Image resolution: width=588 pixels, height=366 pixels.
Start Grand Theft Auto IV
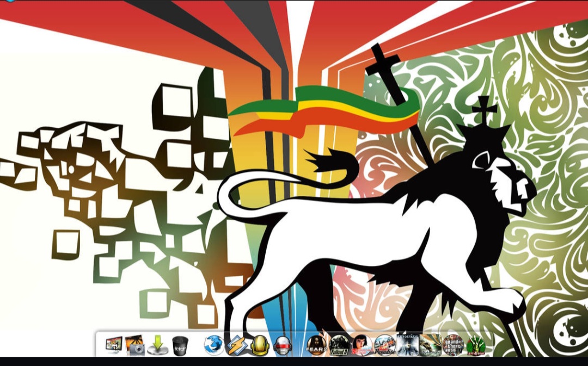pyautogui.click(x=452, y=345)
